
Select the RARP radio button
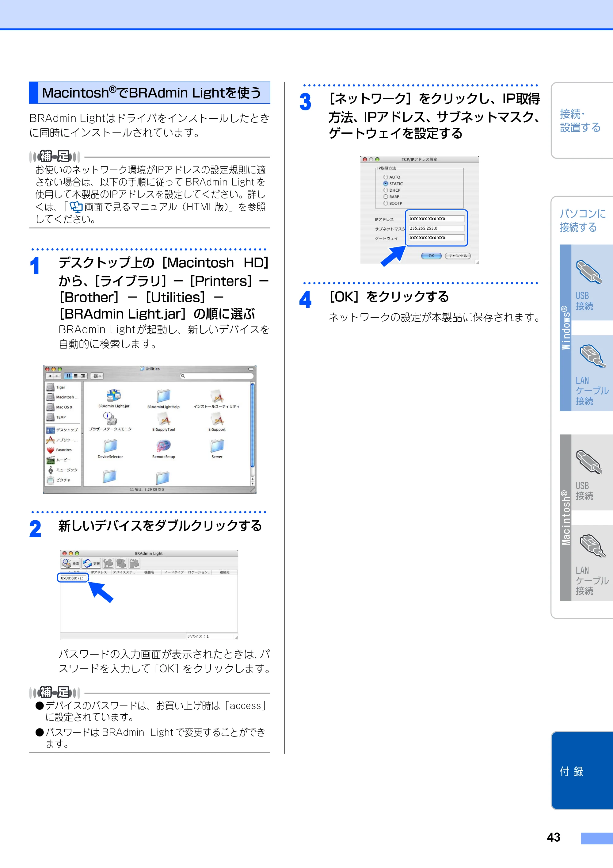click(x=386, y=197)
